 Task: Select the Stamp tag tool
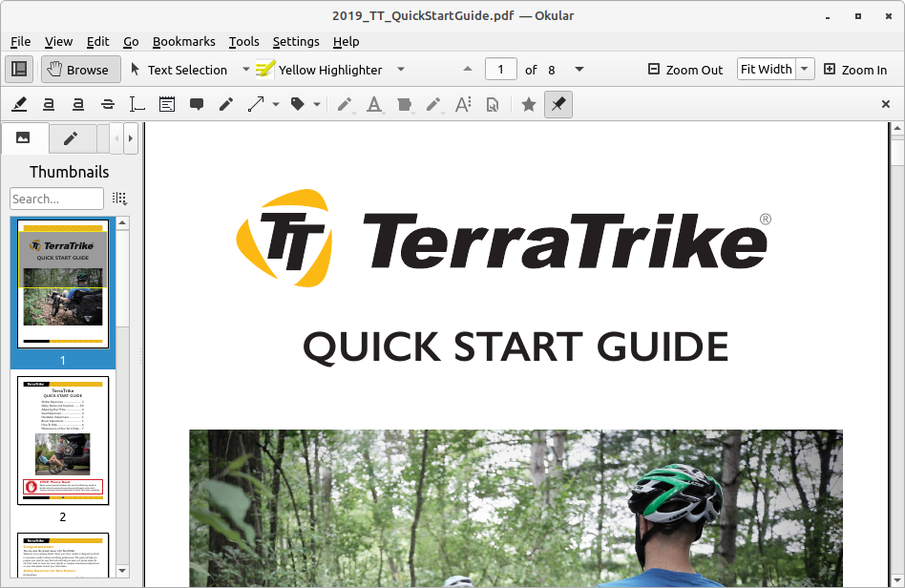[297, 104]
